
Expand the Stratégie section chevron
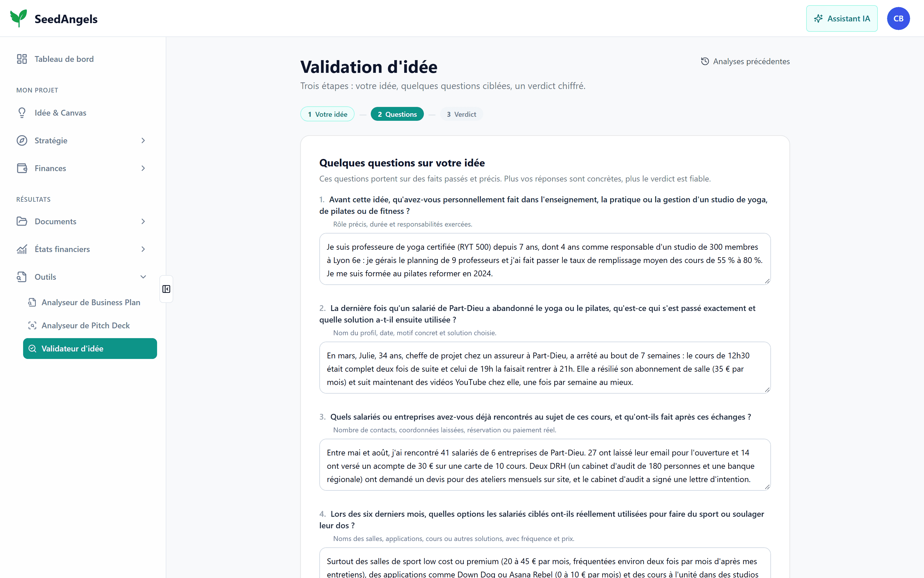(x=143, y=140)
